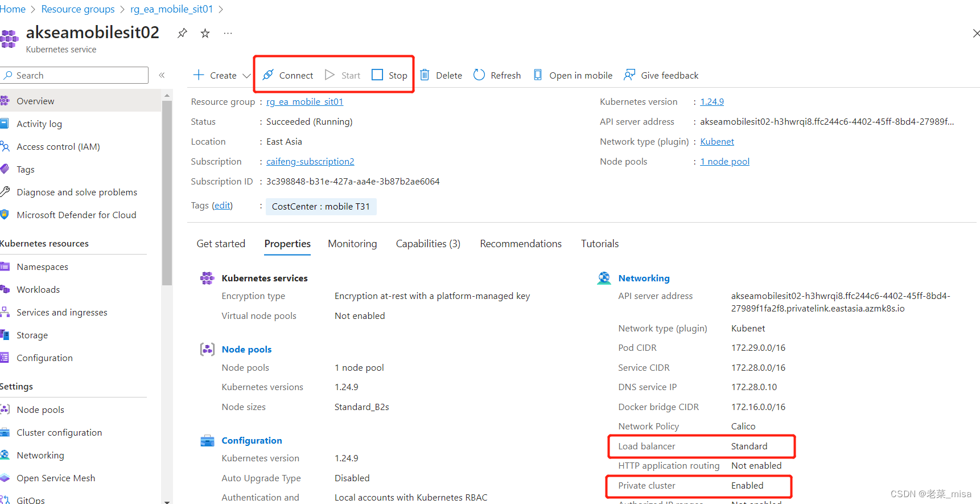Select the Subscription ID value text

[353, 181]
